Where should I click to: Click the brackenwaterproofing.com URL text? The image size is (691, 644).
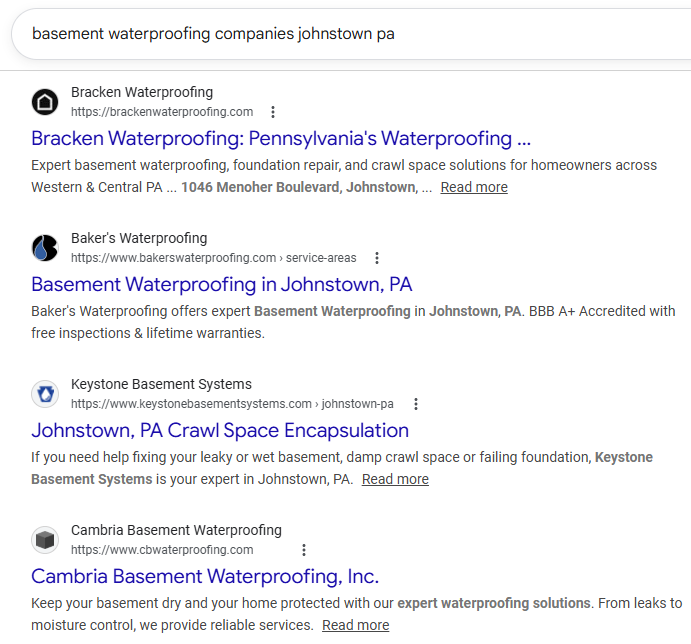(162, 112)
